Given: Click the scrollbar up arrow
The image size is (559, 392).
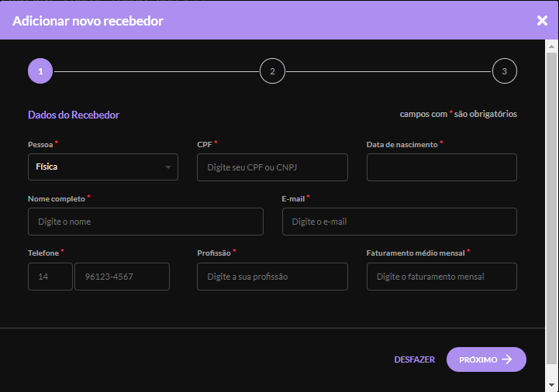Looking at the screenshot, I should click(x=551, y=46).
